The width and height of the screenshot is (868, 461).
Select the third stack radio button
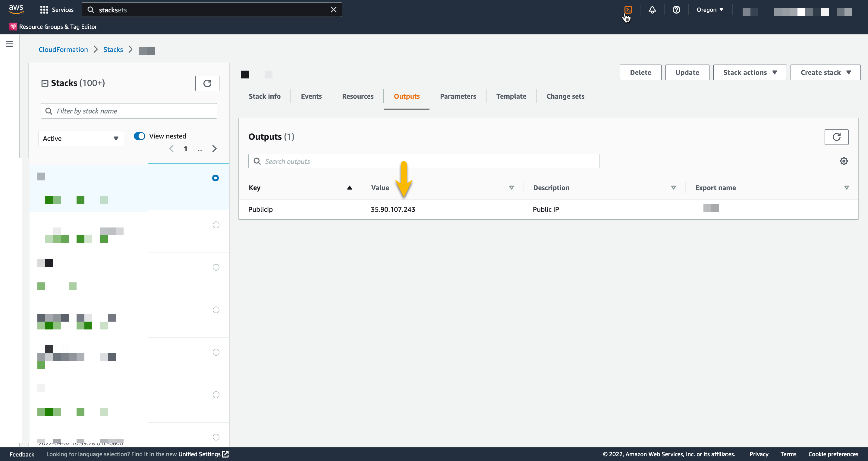tap(216, 267)
